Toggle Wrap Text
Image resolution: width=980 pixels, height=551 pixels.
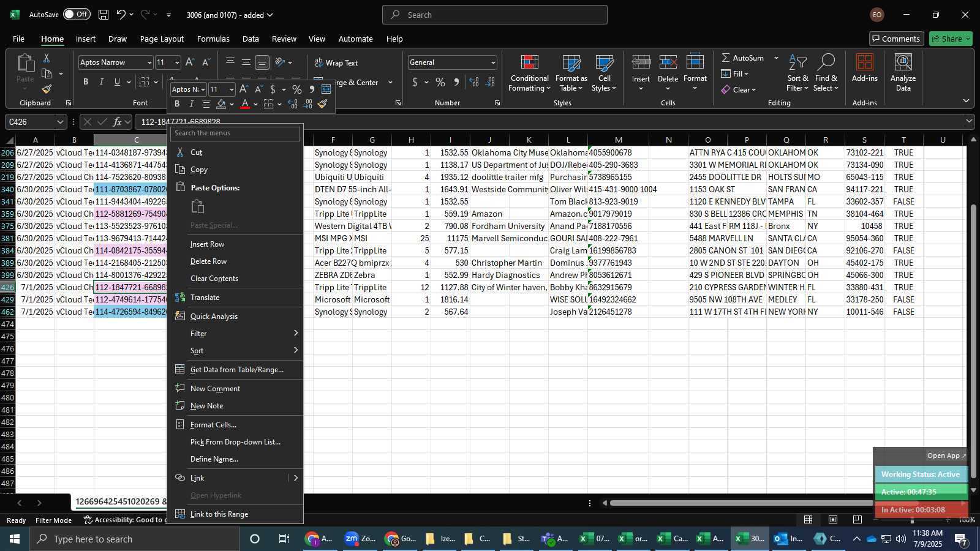336,62
